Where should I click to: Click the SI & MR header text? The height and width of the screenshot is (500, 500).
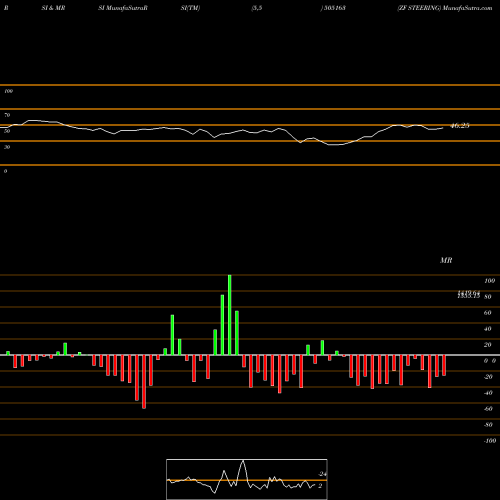click(53, 8)
